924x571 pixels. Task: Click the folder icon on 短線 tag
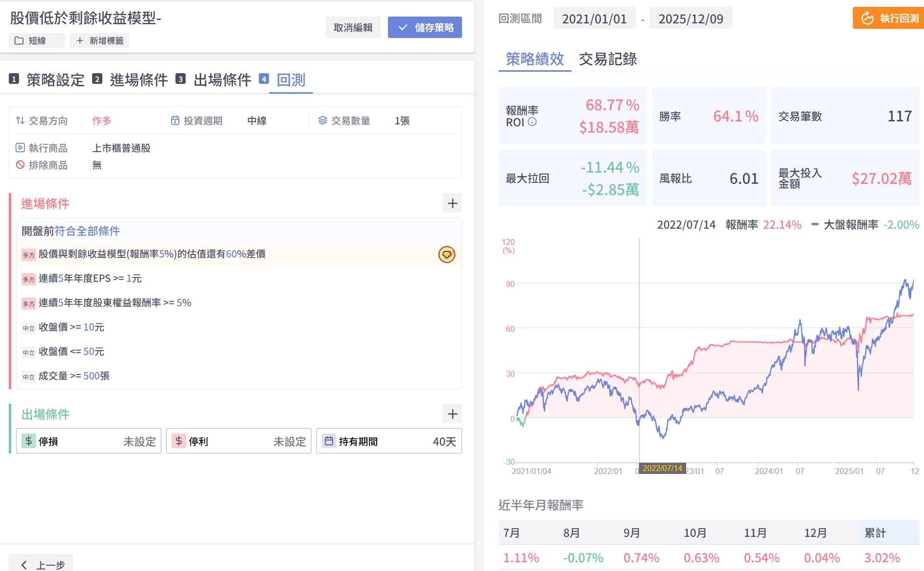click(19, 40)
